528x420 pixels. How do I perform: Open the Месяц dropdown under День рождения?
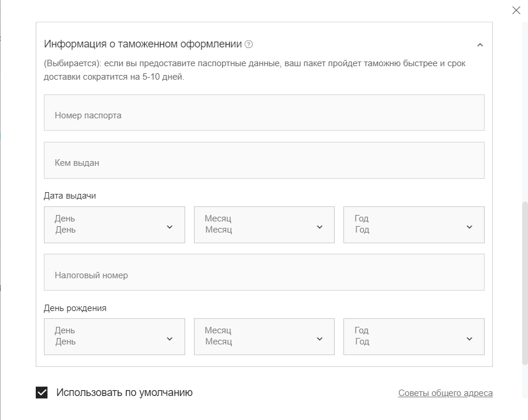(264, 336)
